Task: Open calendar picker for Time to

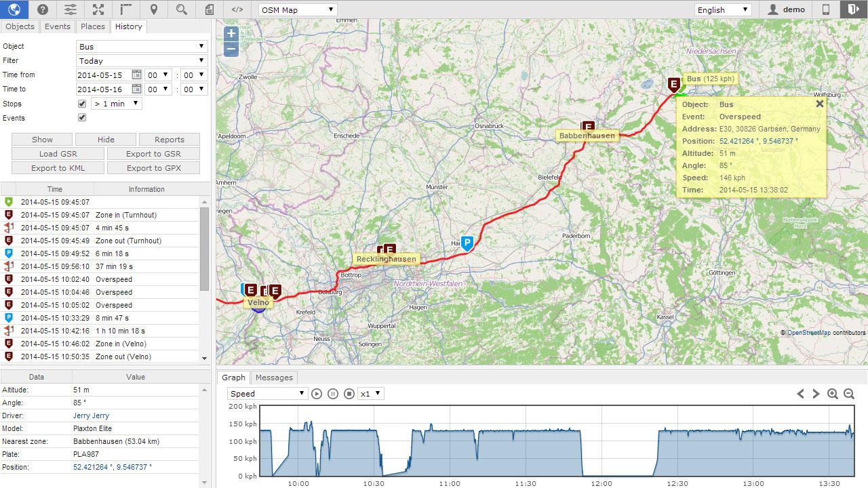Action: point(136,89)
